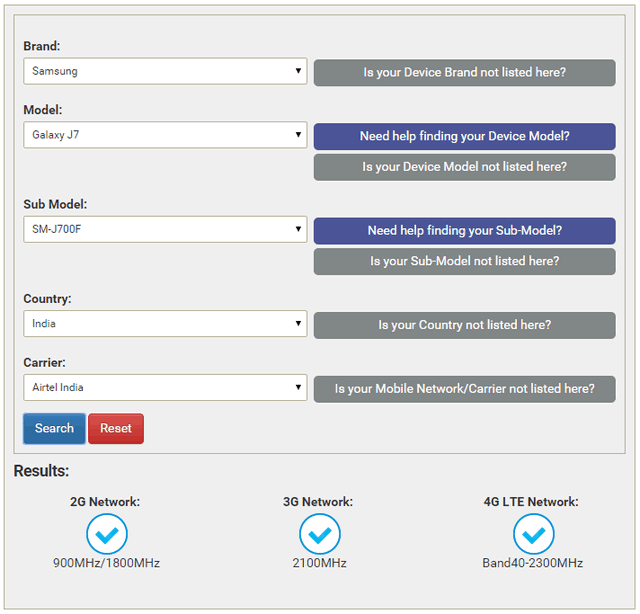Click the 900MHz/1800MHz result text
This screenshot has width=640, height=614.
point(107,563)
